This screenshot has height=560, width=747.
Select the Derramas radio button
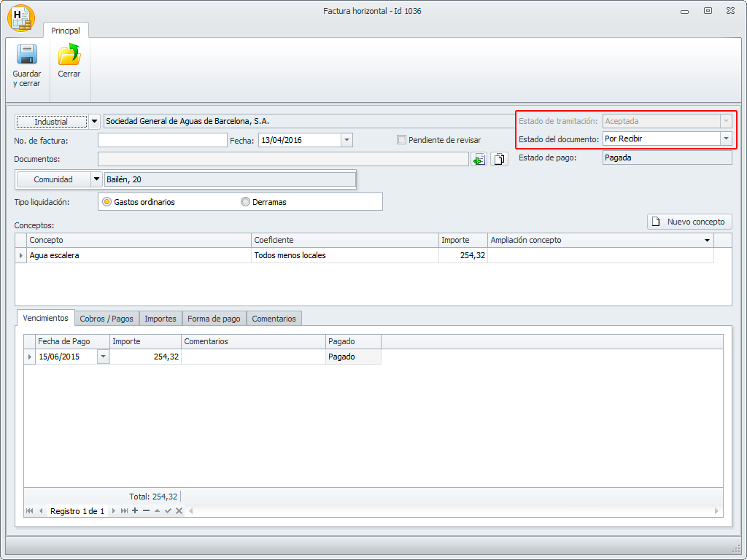click(245, 202)
